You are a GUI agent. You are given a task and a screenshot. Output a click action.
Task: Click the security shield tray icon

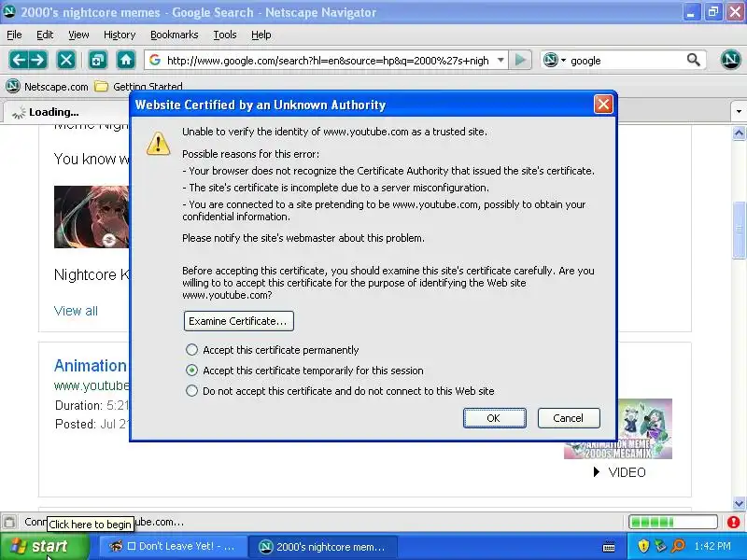click(643, 546)
